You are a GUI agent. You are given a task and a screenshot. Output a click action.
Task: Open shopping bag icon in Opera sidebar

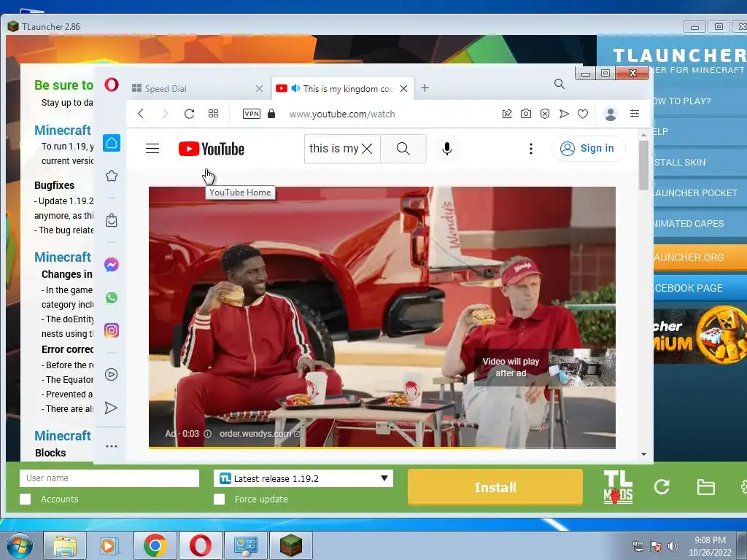coord(112,220)
